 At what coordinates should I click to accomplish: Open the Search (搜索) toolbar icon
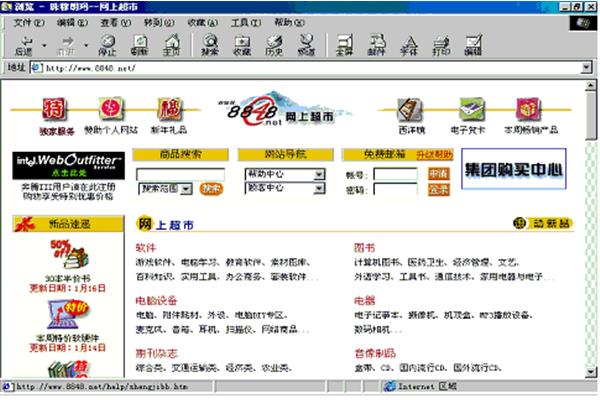click(x=210, y=43)
